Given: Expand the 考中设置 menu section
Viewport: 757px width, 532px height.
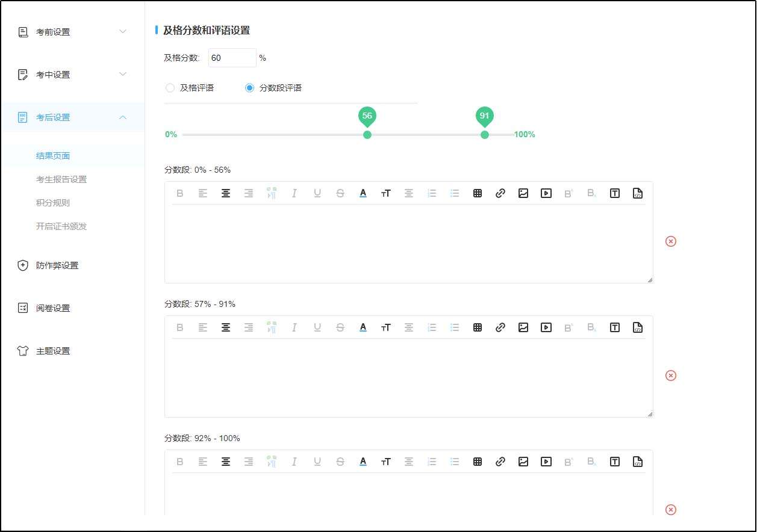Looking at the screenshot, I should click(72, 75).
